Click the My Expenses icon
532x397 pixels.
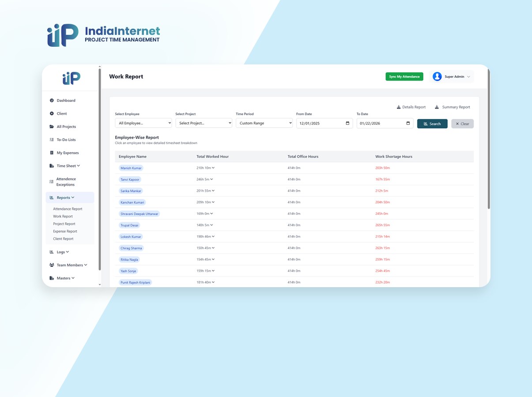coord(52,153)
